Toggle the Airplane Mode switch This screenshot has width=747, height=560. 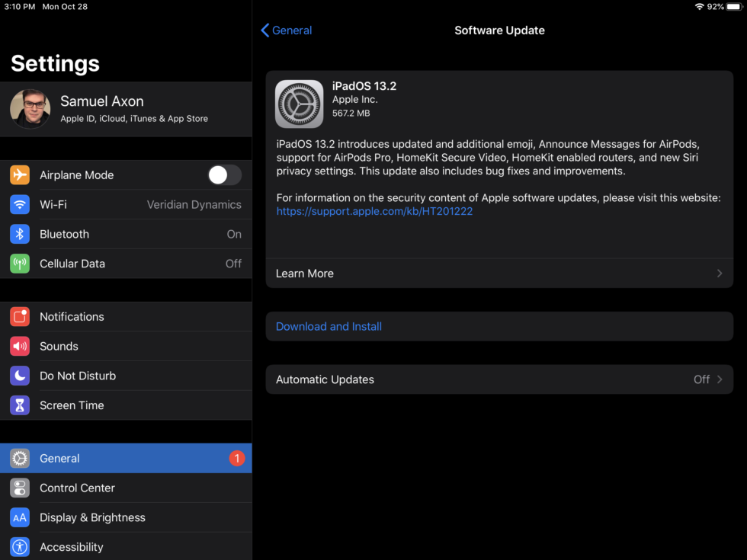tap(224, 175)
